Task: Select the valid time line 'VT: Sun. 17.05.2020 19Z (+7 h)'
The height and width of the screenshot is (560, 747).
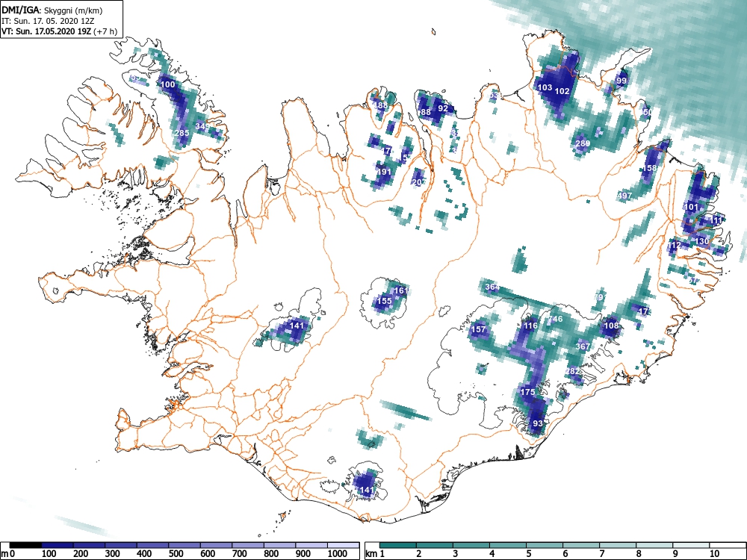Action: [x=59, y=31]
